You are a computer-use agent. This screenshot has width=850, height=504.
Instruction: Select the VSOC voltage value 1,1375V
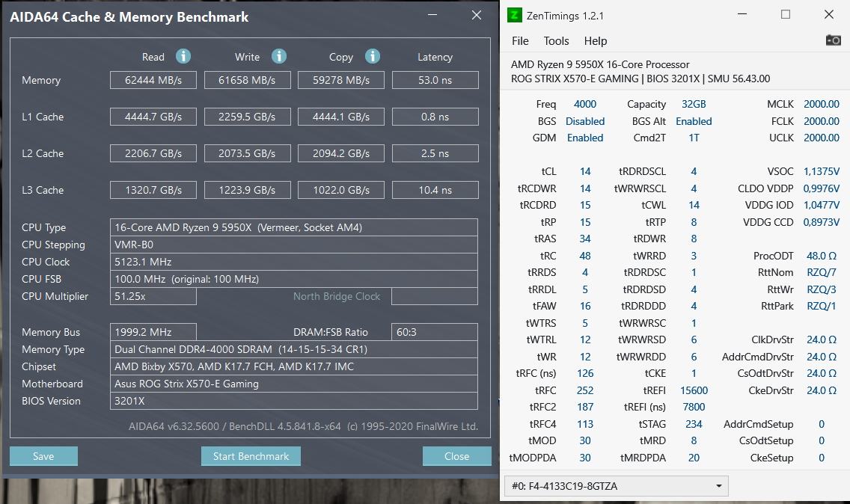coord(822,171)
